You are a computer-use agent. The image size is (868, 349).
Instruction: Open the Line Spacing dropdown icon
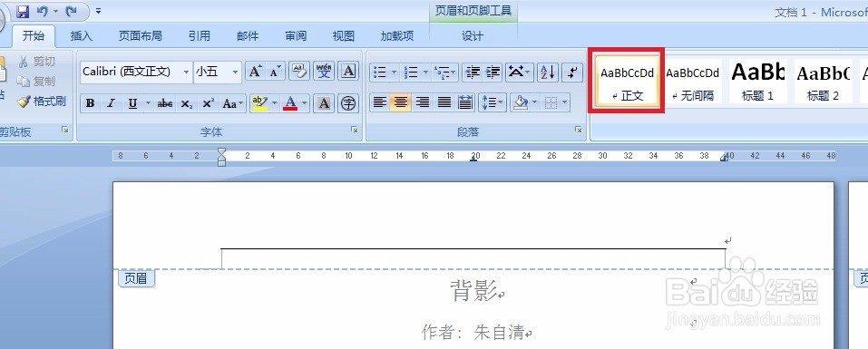(493, 102)
